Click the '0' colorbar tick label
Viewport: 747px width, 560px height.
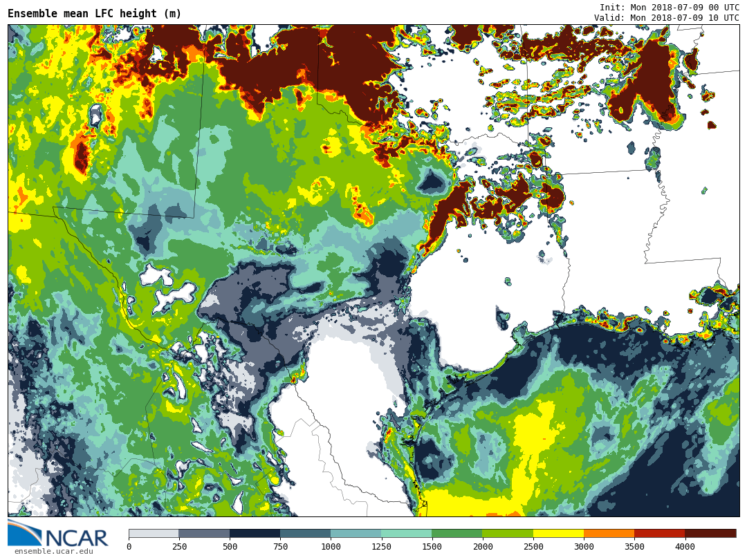(x=129, y=547)
